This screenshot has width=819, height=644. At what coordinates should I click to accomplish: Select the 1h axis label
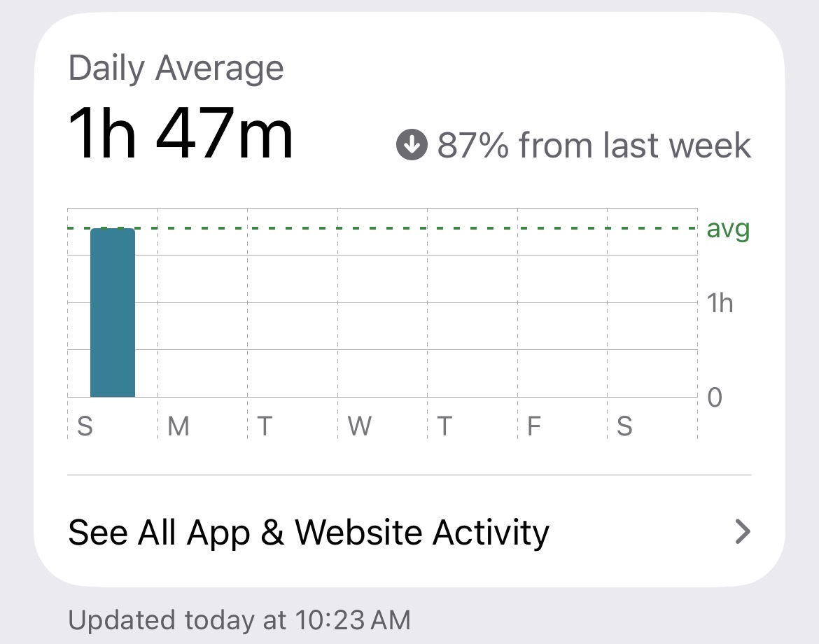point(720,303)
